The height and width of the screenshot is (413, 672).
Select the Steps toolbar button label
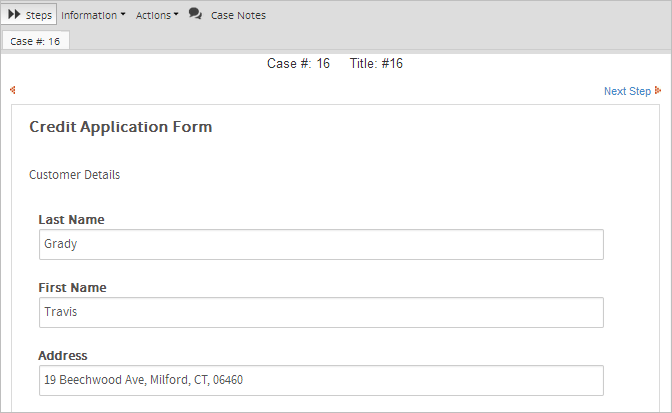(39, 15)
